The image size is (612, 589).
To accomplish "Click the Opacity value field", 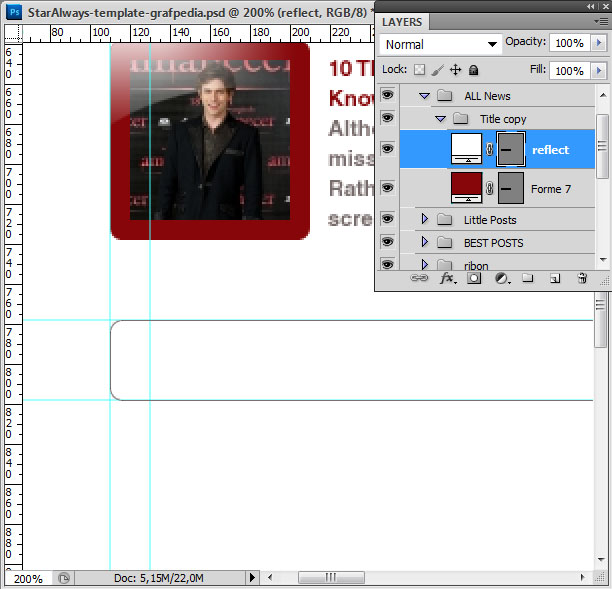I will (x=570, y=43).
